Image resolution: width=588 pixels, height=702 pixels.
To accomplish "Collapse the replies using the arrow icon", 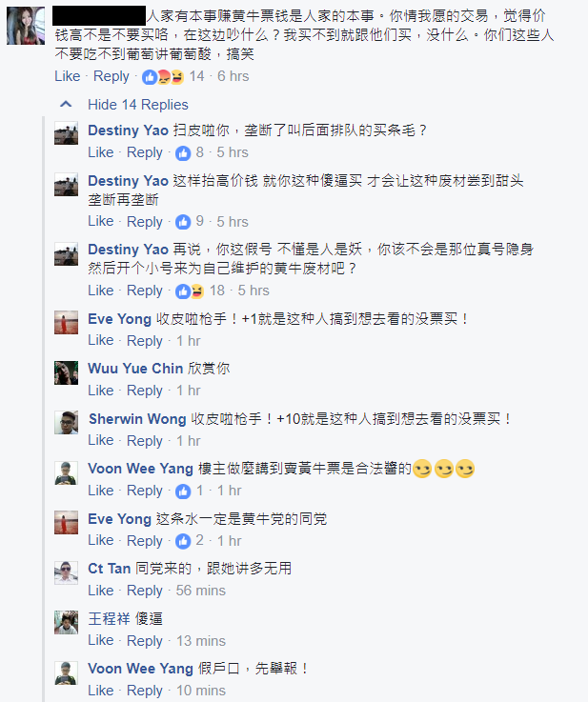I will [66, 104].
